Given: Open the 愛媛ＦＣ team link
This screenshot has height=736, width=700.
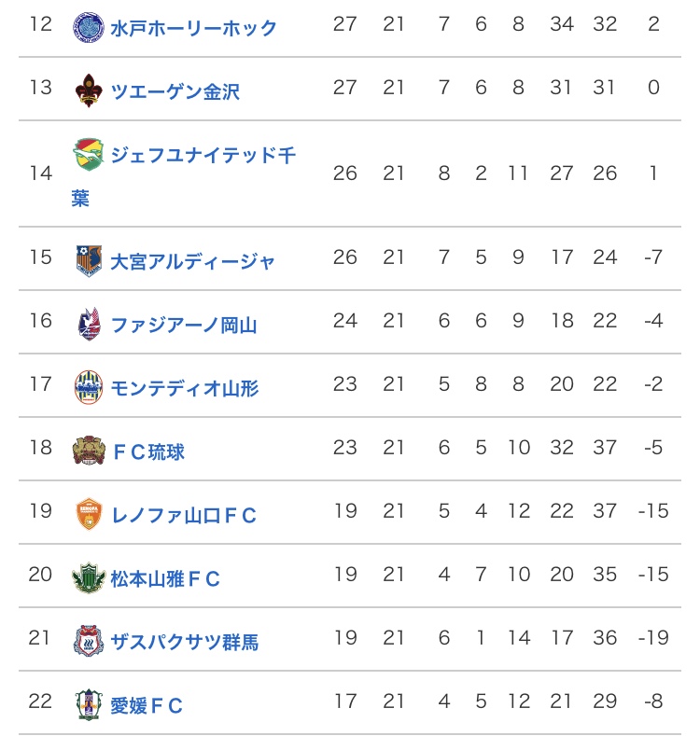Looking at the screenshot, I should (147, 705).
